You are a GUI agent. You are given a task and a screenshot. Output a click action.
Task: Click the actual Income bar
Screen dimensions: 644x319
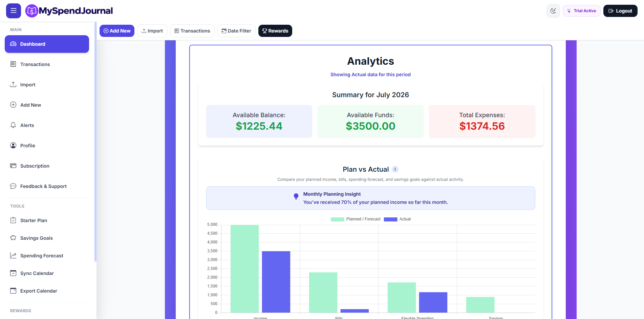tap(276, 282)
